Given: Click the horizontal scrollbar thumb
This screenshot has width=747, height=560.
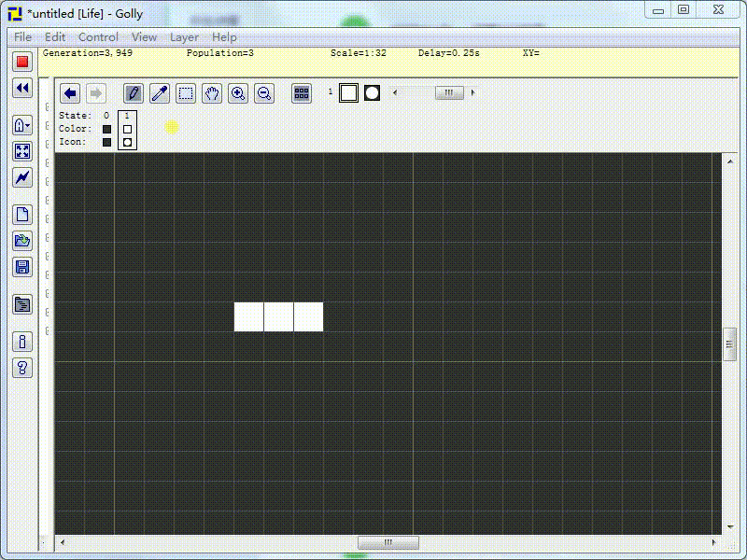Looking at the screenshot, I should click(388, 542).
